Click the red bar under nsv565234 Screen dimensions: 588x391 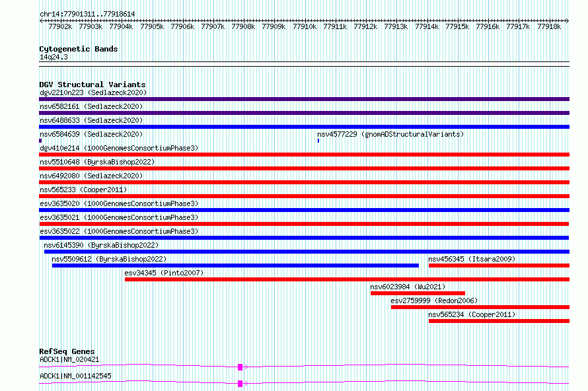pos(499,321)
